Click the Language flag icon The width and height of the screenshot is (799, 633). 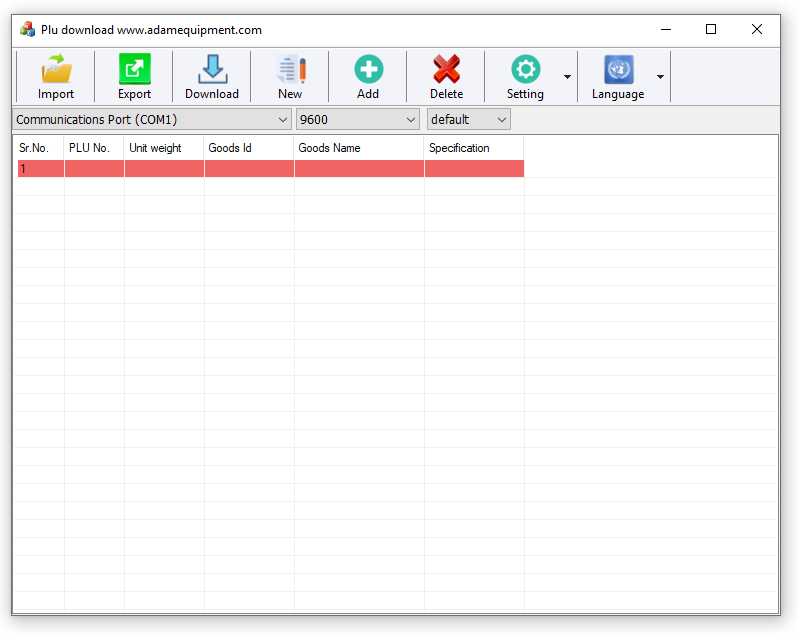tap(618, 70)
